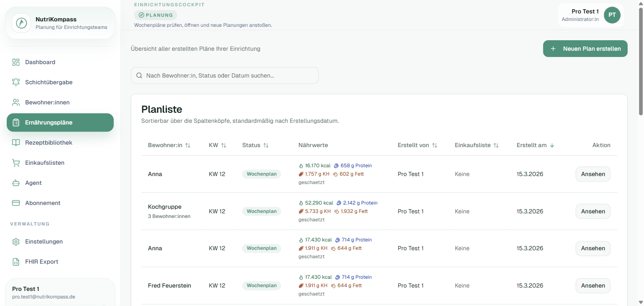This screenshot has width=644, height=306.
Task: Click the Abonnement credit card icon
Action: point(16,203)
